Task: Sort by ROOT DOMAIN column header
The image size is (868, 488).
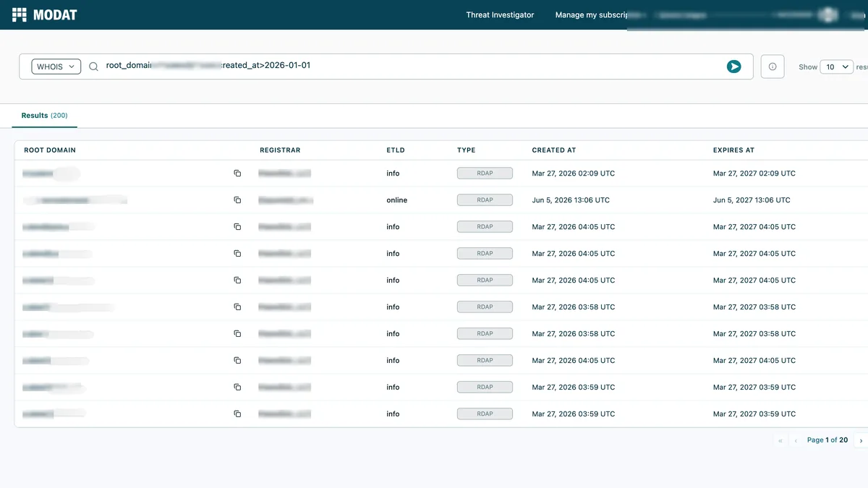Action: [x=50, y=150]
